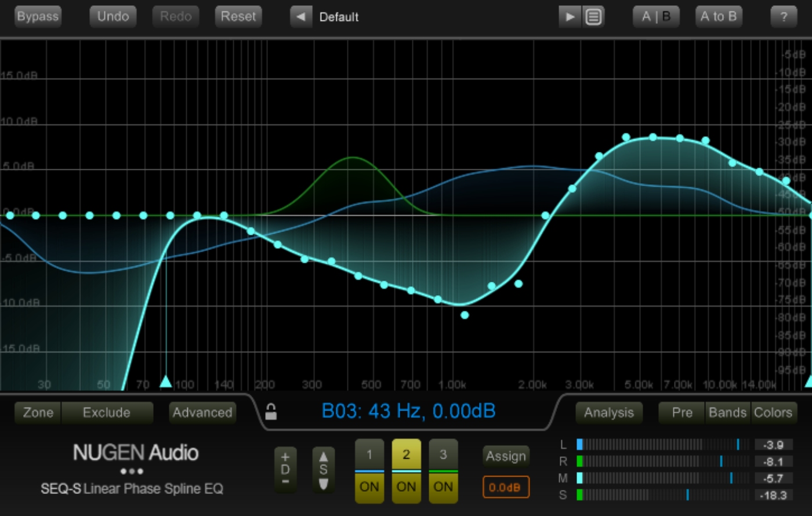This screenshot has height=516, width=812.
Task: Click the 0.0dB trim field
Action: pyautogui.click(x=505, y=487)
